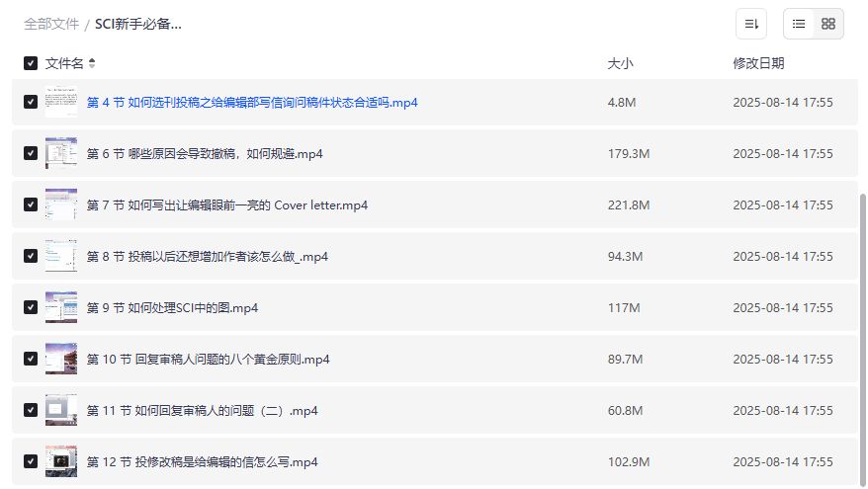The image size is (868, 489).
Task: Click the 89.7M size value
Action: [625, 360]
